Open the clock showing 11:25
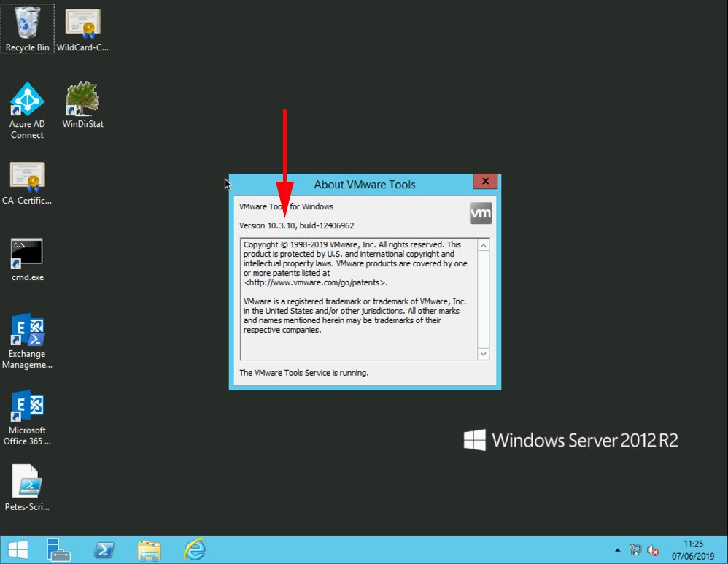The height and width of the screenshot is (564, 728). point(693,550)
